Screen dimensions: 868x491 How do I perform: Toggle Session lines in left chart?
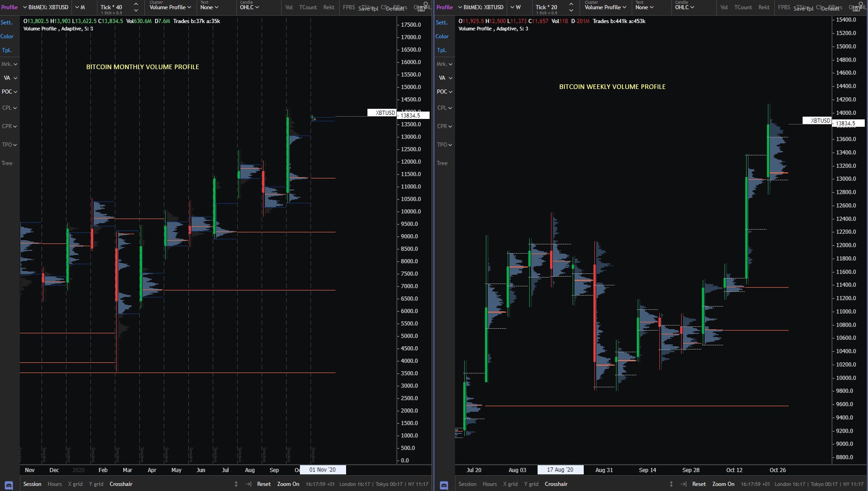tap(32, 484)
